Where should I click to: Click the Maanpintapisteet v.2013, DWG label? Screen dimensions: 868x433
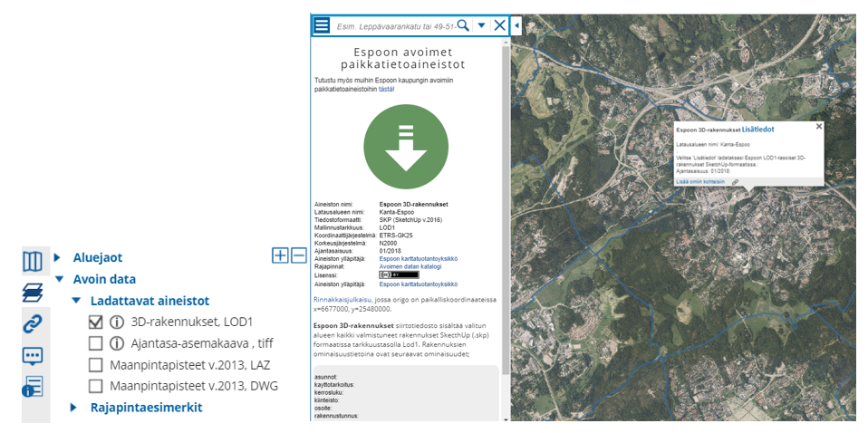194,386
